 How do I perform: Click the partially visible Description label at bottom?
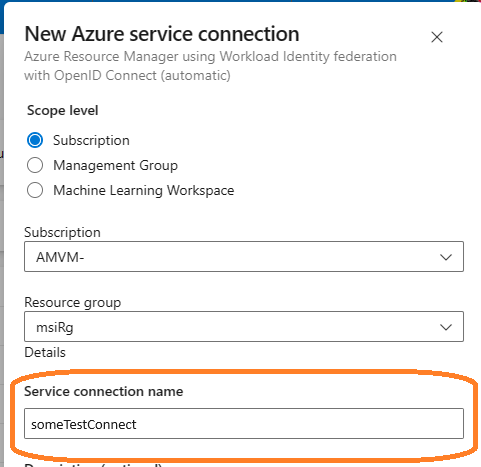tap(93, 465)
